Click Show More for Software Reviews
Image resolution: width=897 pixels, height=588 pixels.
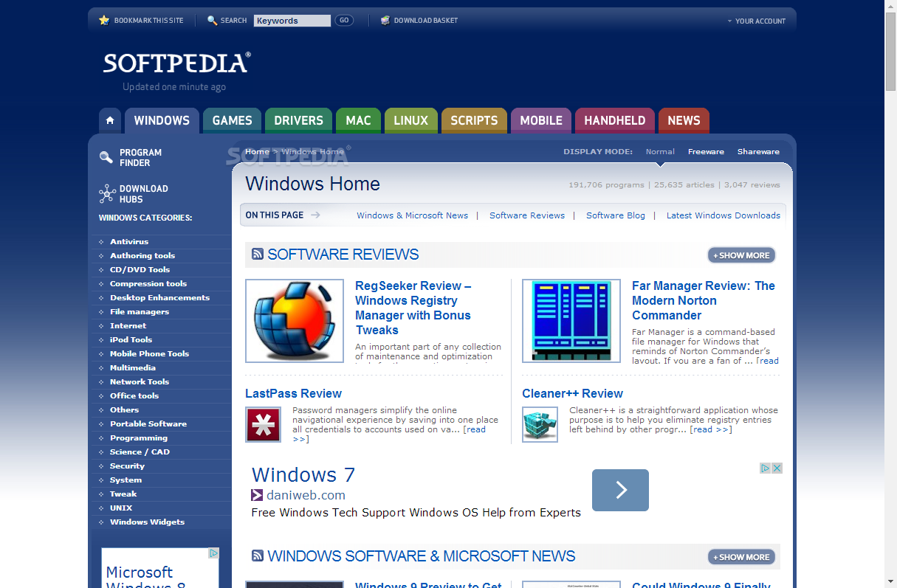tap(741, 255)
